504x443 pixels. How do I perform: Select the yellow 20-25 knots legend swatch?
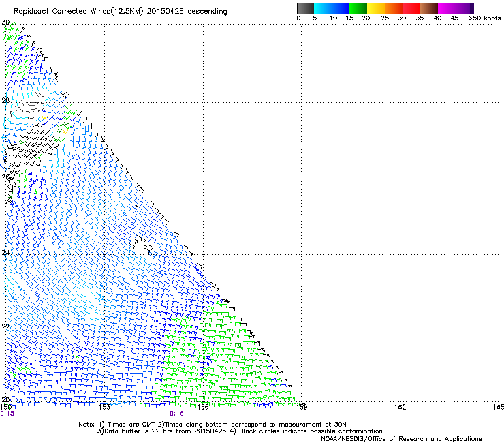(x=376, y=8)
